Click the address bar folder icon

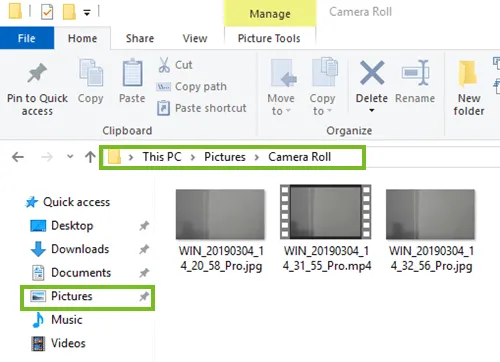pyautogui.click(x=114, y=156)
